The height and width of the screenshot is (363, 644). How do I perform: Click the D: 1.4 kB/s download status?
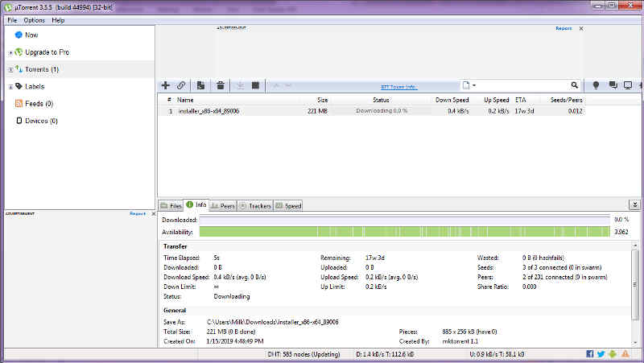pyautogui.click(x=385, y=354)
